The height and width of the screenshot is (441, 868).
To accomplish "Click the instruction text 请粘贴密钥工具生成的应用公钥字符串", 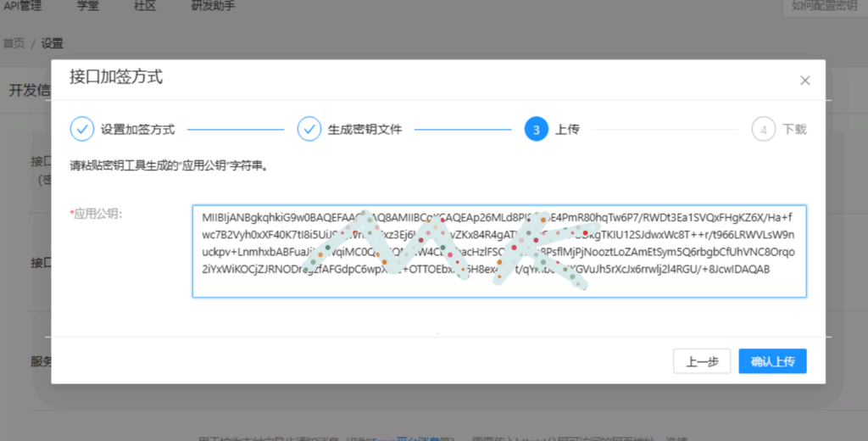I will (x=170, y=165).
